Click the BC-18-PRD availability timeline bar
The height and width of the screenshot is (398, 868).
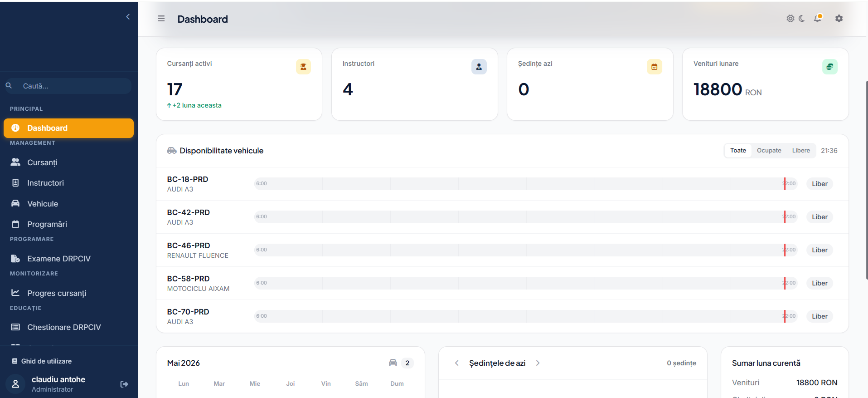tap(526, 184)
